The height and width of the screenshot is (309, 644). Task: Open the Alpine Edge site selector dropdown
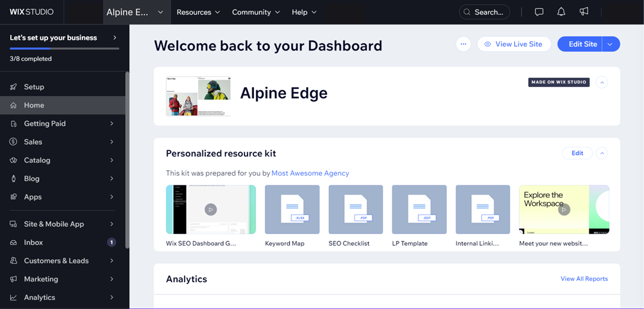(x=137, y=12)
